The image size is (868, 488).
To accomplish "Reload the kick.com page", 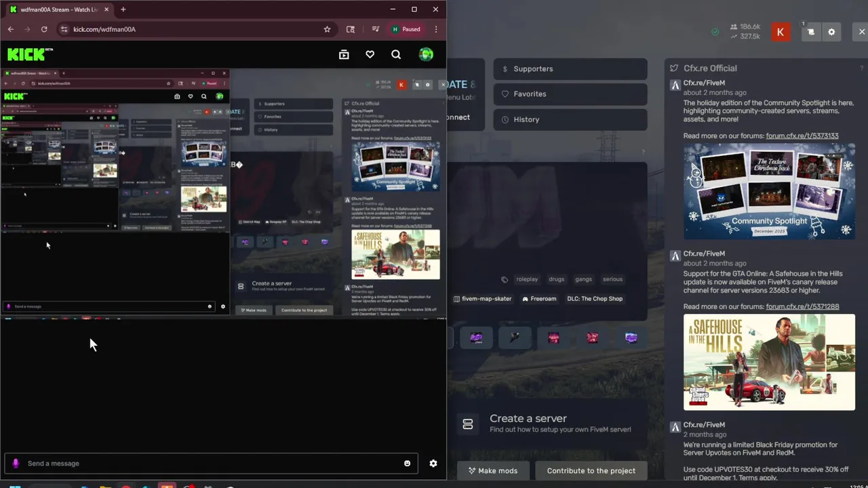I will tap(44, 29).
